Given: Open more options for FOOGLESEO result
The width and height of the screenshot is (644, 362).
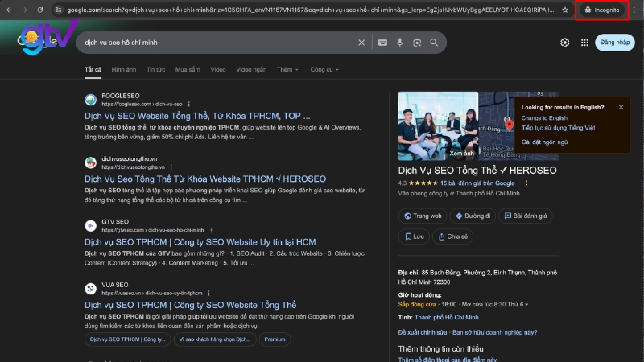Looking at the screenshot, I should coord(189,105).
